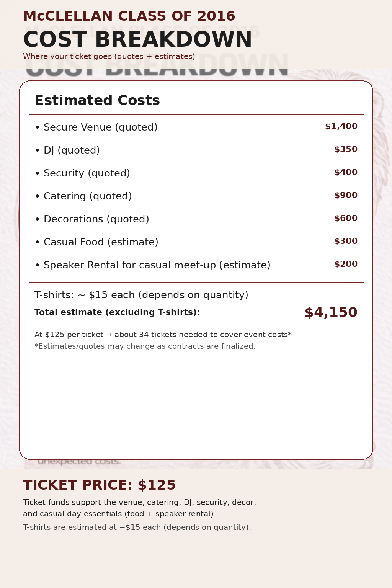Viewport: 392px width, 588px height.
Task: Select the large COST BREAKDOWN title
Action: [137, 39]
